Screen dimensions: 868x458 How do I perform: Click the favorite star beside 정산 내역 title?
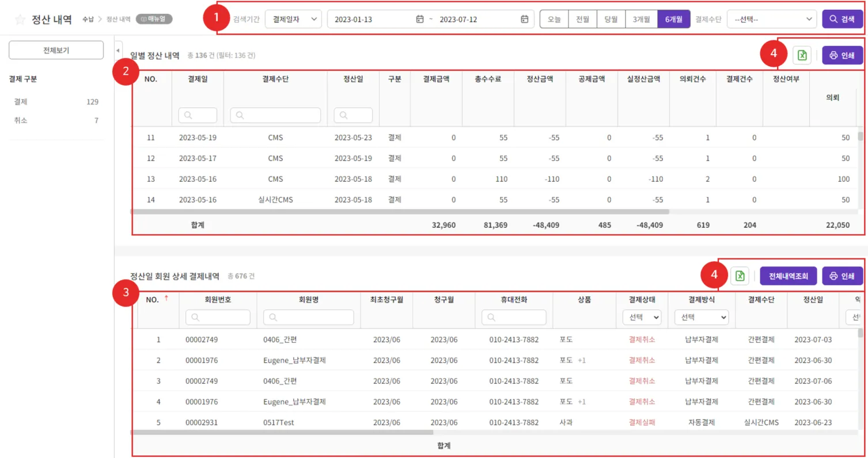(20, 19)
